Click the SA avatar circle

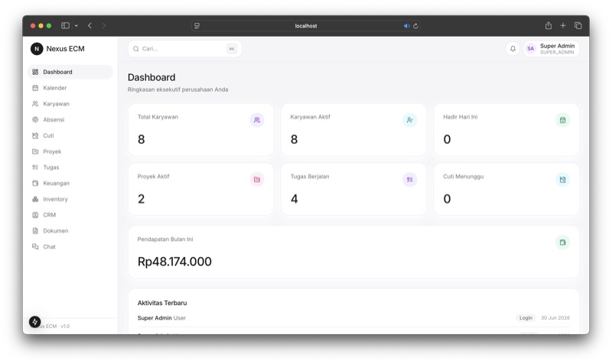[x=530, y=49]
